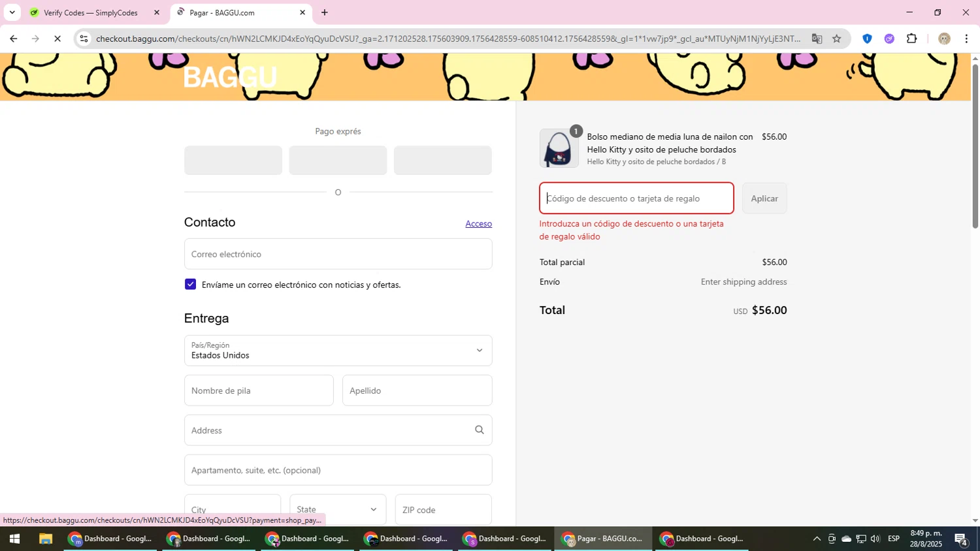Switch to Pagar - BAGGU taskbar window

tap(603, 539)
